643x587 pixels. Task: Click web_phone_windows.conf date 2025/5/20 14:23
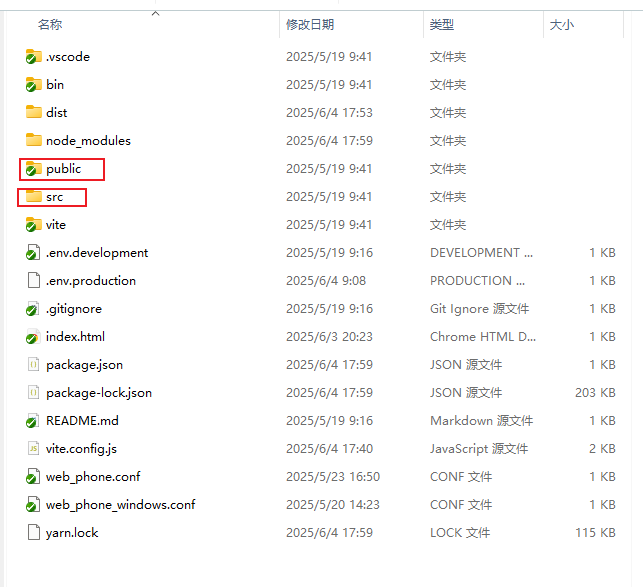(333, 505)
